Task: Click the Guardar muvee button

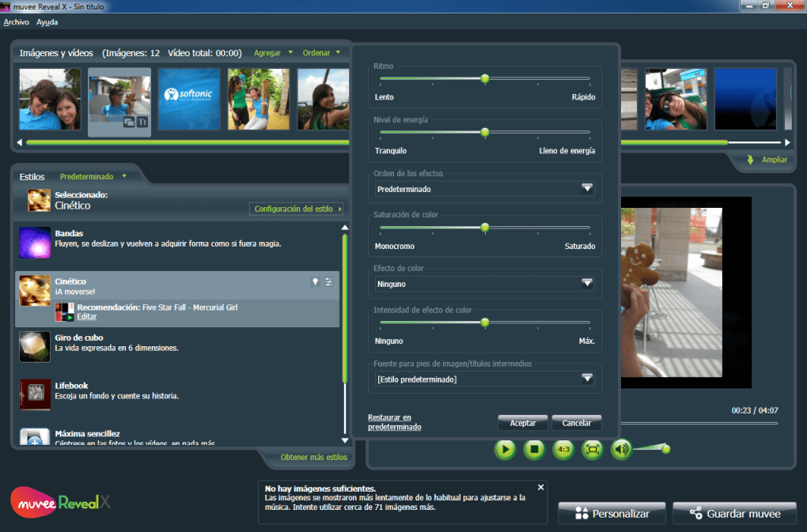Action: 734,513
